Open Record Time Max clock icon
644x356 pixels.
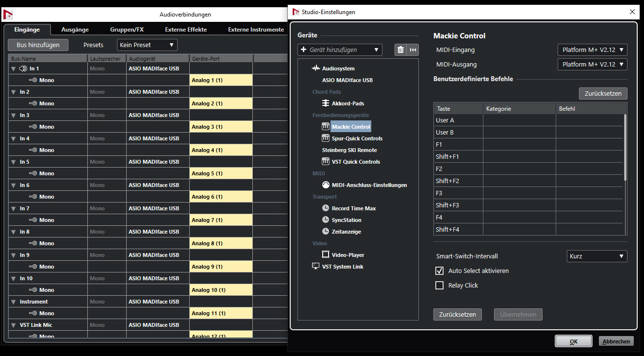(x=326, y=208)
